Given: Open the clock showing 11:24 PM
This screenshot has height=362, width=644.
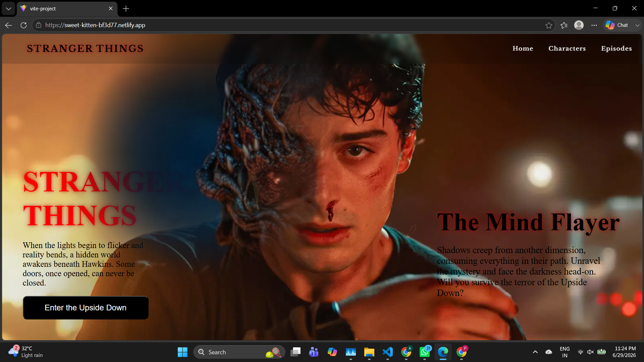Looking at the screenshot, I should 624,352.
